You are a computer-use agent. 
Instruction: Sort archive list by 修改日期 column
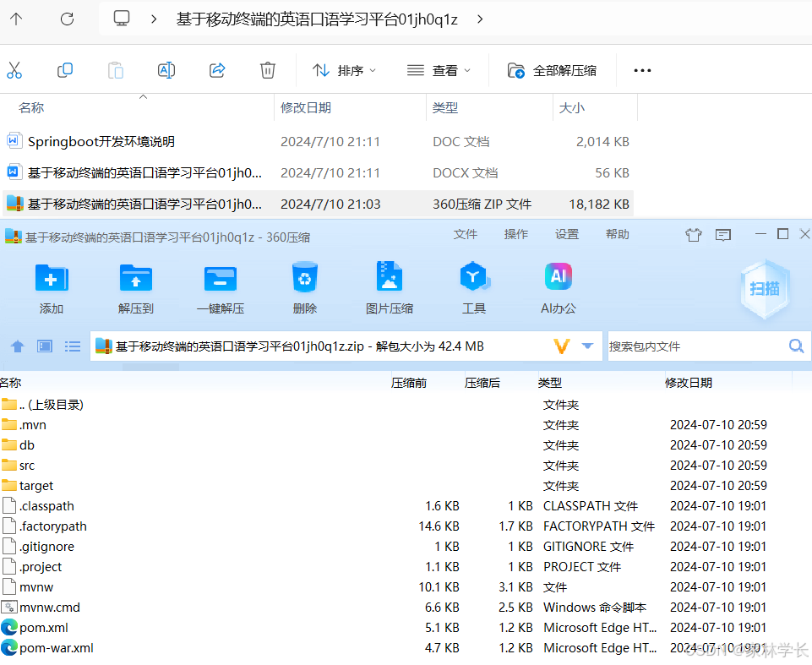[689, 383]
